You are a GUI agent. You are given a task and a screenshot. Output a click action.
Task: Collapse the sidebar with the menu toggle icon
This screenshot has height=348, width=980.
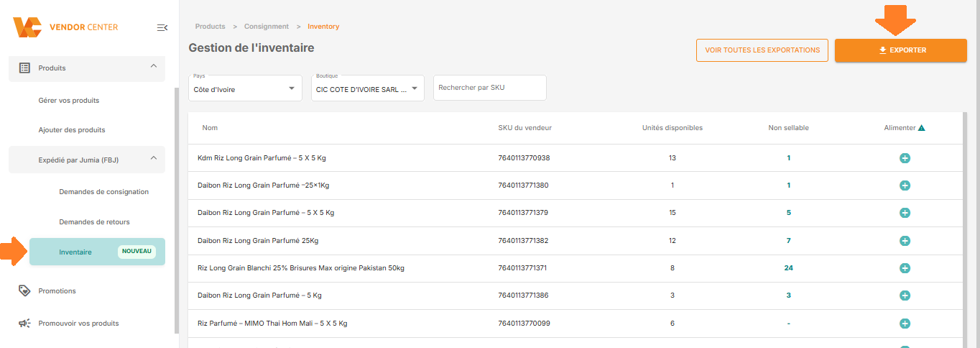pos(162,27)
